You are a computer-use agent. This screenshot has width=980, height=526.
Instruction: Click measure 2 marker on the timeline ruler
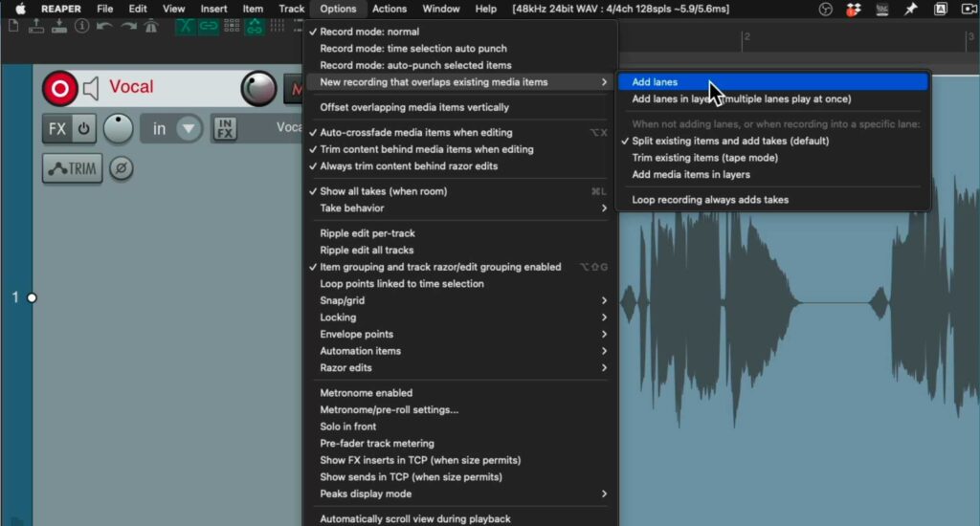click(746, 37)
